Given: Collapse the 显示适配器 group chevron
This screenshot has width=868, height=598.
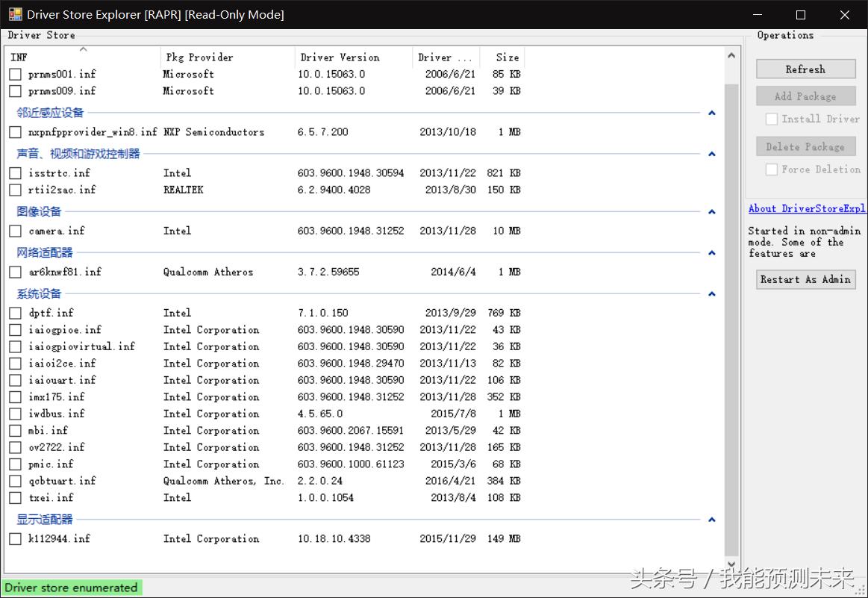Looking at the screenshot, I should point(711,520).
